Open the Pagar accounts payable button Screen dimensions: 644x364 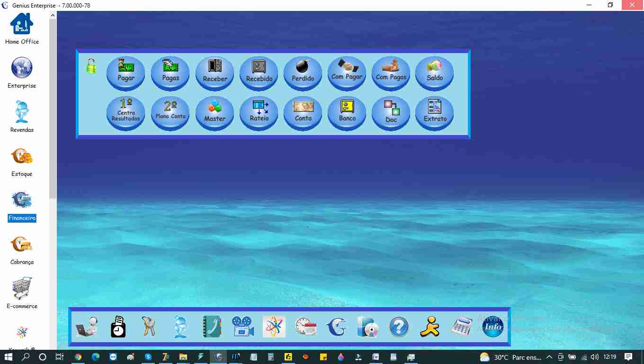[x=126, y=73]
